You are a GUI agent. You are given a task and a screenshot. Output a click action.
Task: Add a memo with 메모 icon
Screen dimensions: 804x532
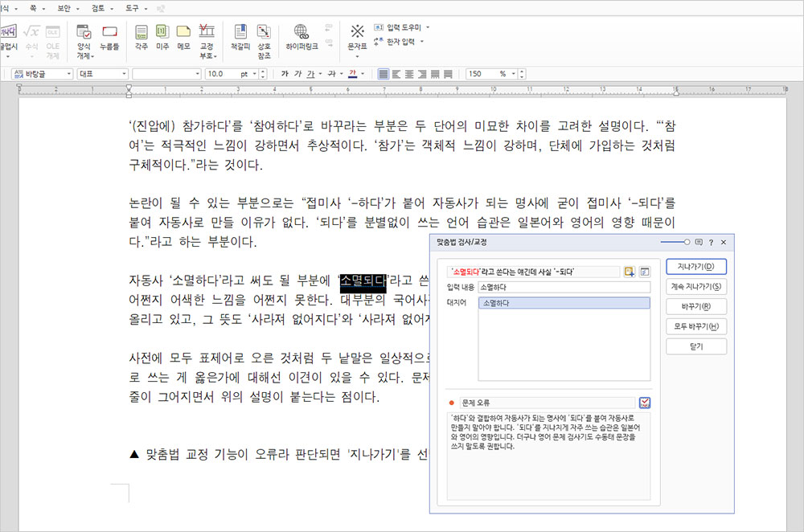pyautogui.click(x=183, y=37)
